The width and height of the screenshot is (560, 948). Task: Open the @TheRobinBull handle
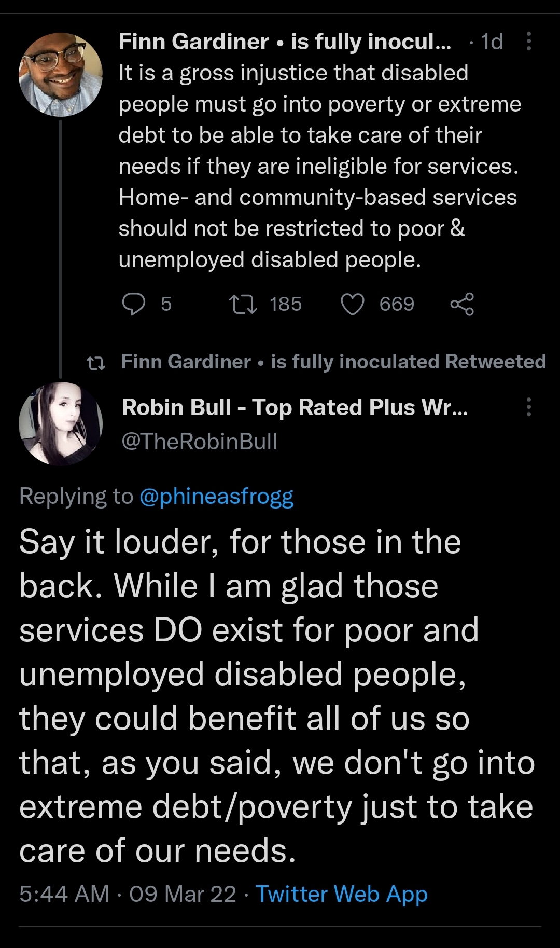[200, 442]
